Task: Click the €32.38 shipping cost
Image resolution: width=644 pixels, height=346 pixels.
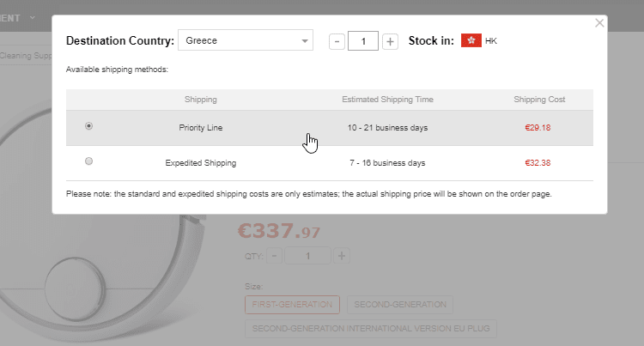Action: [x=538, y=162]
